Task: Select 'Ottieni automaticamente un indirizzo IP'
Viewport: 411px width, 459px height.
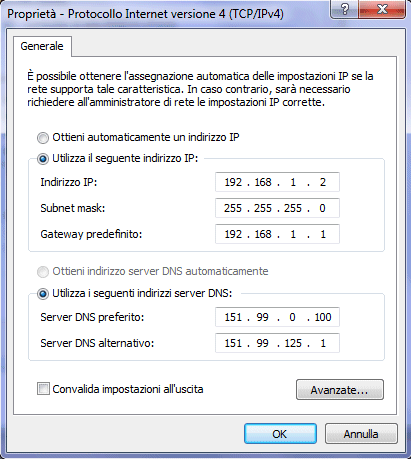Action: tap(43, 138)
